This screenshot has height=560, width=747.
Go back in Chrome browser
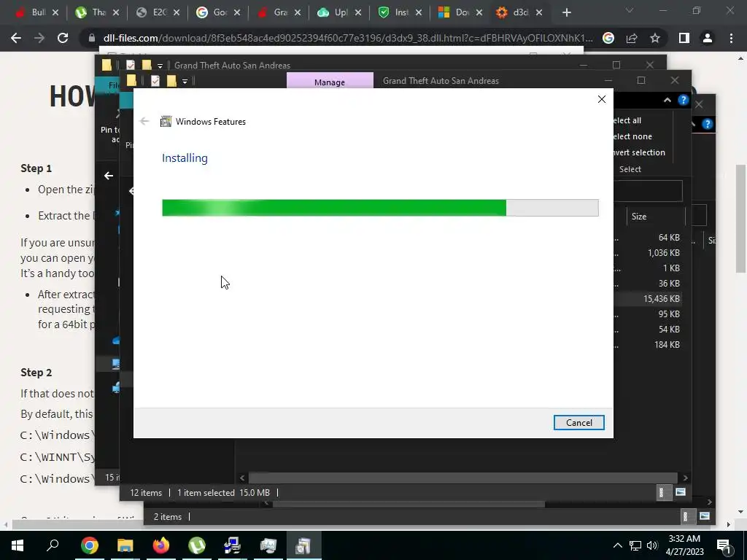click(16, 38)
